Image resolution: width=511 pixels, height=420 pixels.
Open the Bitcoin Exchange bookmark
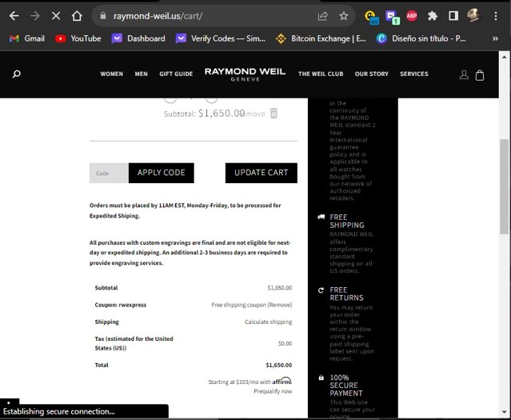(321, 38)
